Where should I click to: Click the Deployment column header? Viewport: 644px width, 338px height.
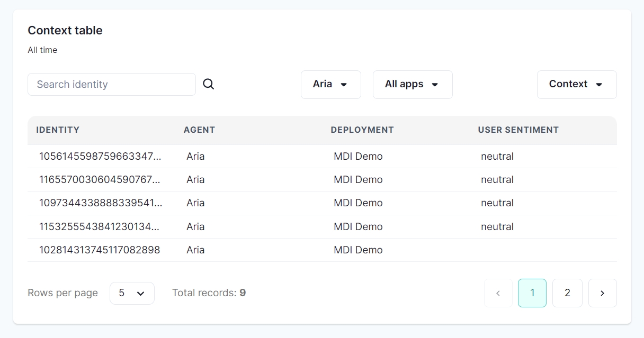(362, 130)
